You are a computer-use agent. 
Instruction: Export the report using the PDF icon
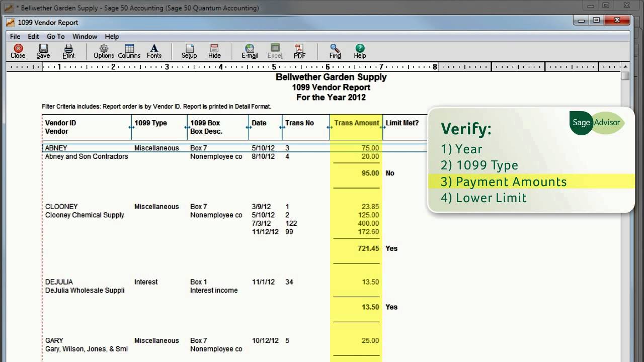point(299,50)
